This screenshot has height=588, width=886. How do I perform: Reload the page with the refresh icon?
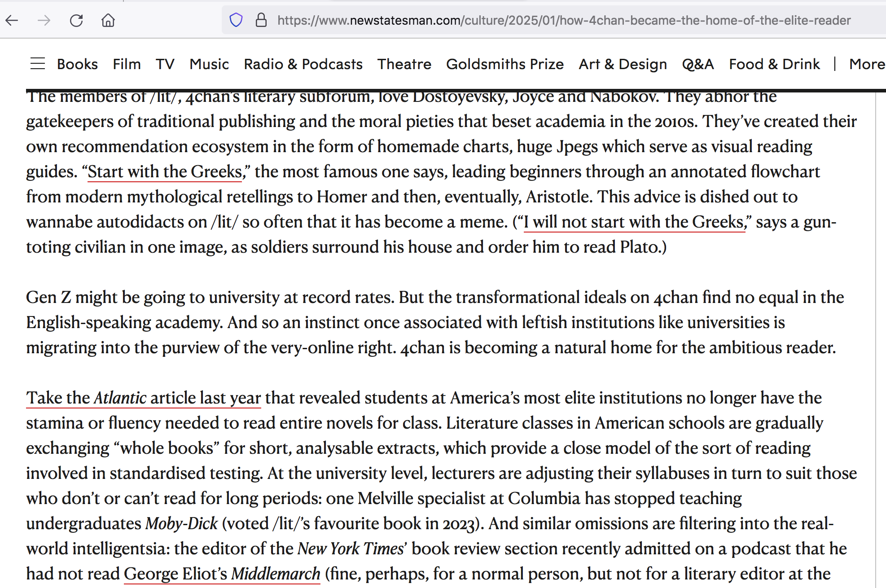click(76, 20)
